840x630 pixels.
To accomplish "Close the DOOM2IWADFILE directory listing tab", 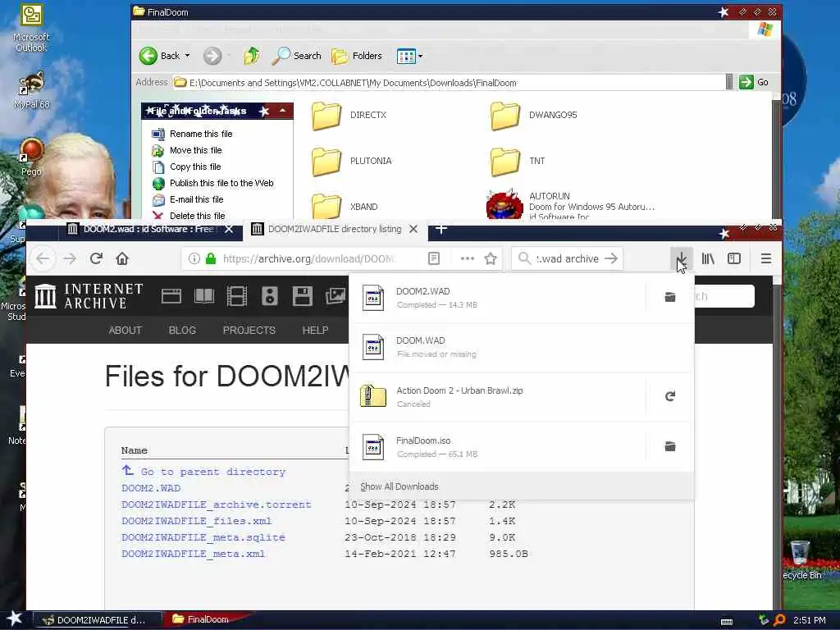I will click(413, 230).
